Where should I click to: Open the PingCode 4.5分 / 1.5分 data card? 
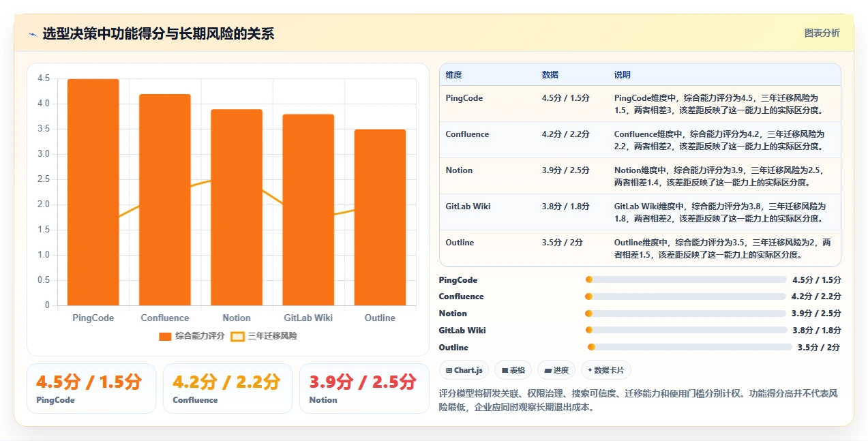click(x=91, y=389)
